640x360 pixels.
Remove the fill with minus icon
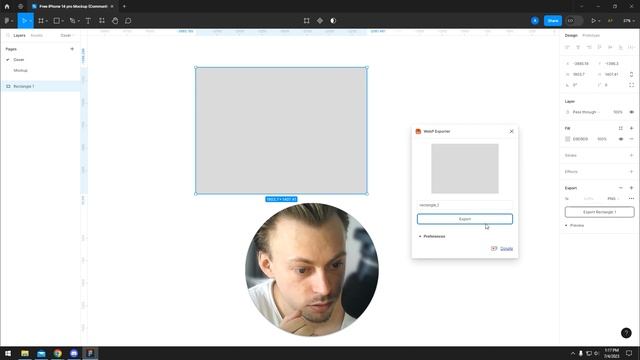(631, 139)
